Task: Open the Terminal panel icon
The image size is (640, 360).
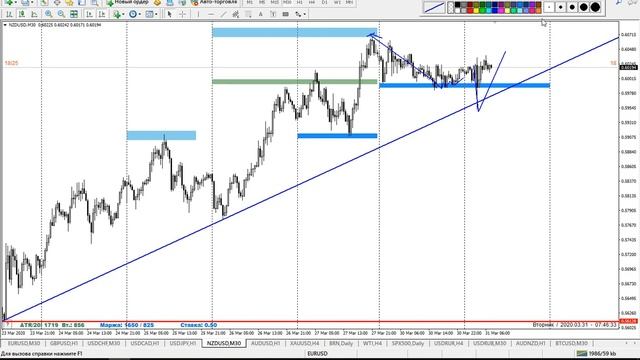Action: coord(82,2)
